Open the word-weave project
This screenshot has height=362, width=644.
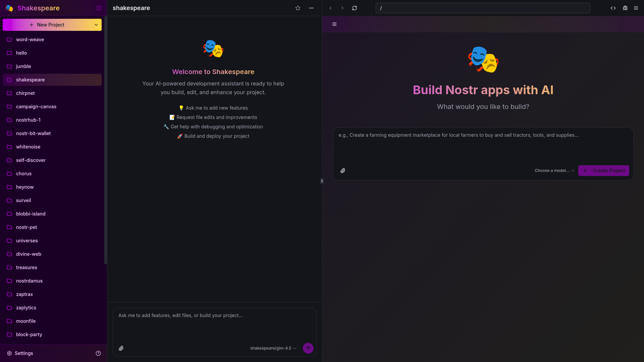(52, 40)
